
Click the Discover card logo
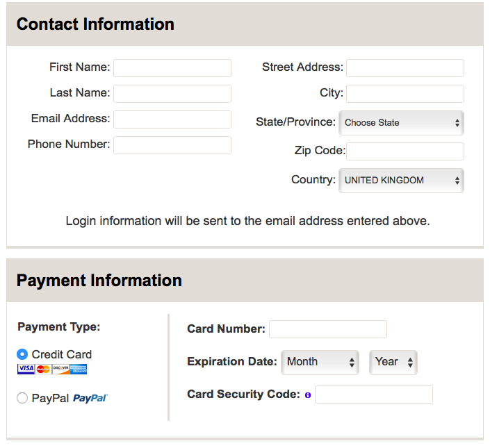tap(60, 369)
